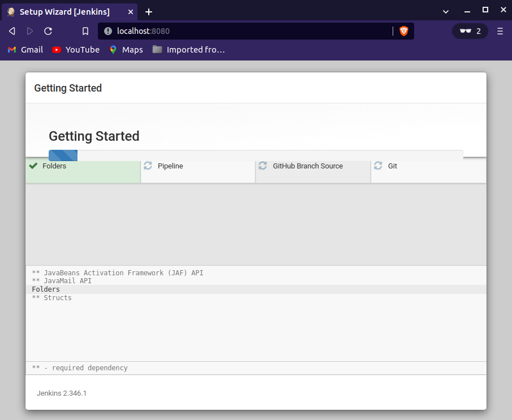Click the browser back arrow

[x=12, y=31]
